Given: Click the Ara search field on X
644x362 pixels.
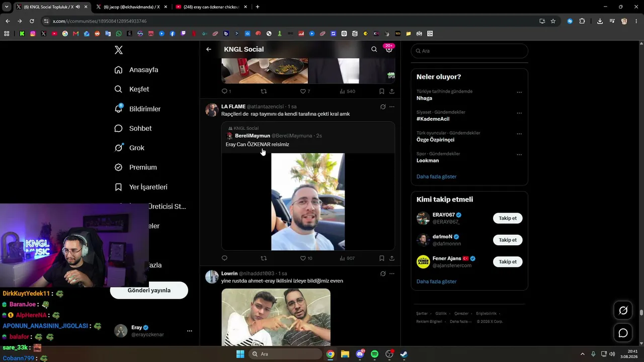Looking at the screenshot, I should [469, 51].
